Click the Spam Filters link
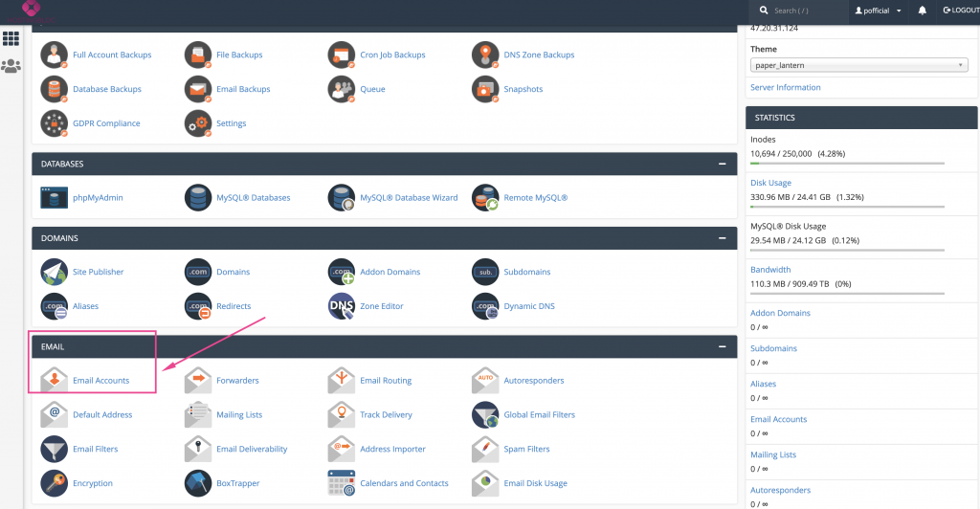The width and height of the screenshot is (980, 509). (527, 449)
